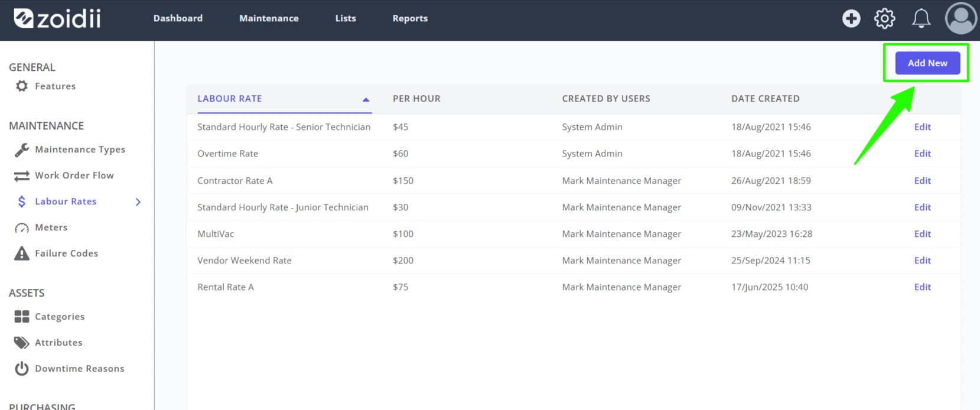Open the Lists menu
Image resolution: width=980 pixels, height=410 pixels.
click(346, 18)
